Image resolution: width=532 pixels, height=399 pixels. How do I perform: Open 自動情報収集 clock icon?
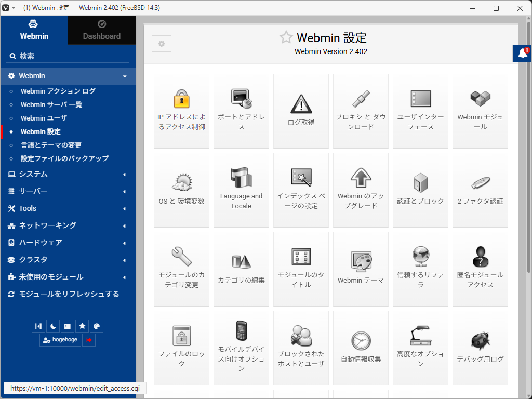tap(361, 341)
